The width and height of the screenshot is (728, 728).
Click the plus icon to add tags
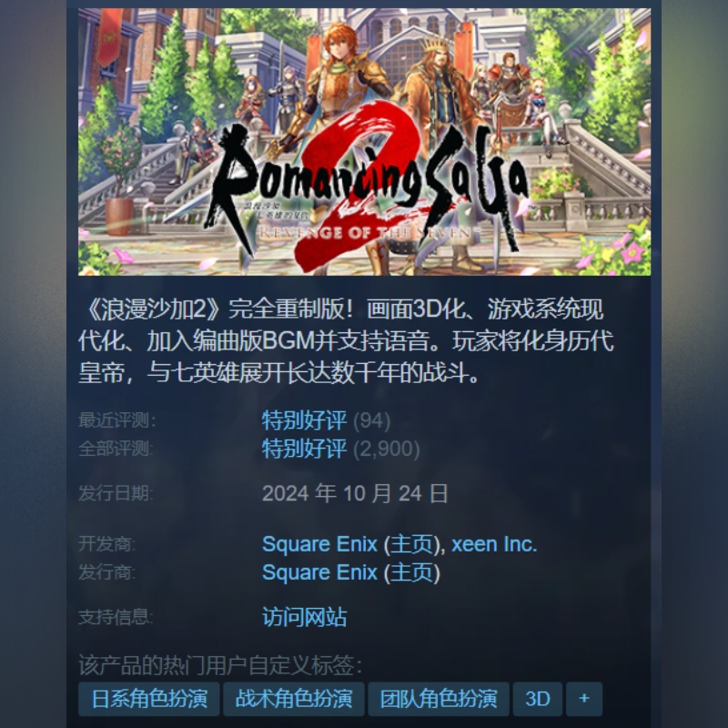click(584, 699)
